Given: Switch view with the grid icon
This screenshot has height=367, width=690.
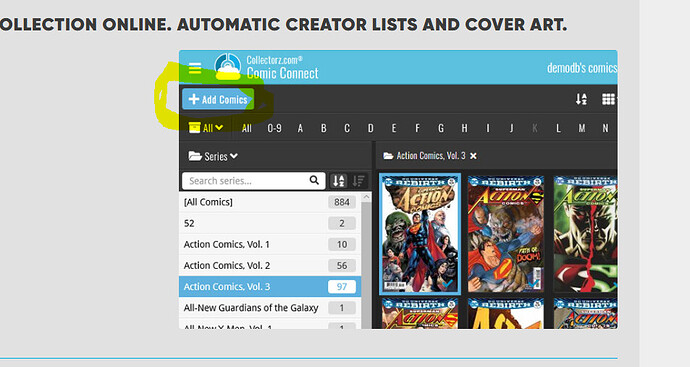Looking at the screenshot, I should tap(608, 99).
